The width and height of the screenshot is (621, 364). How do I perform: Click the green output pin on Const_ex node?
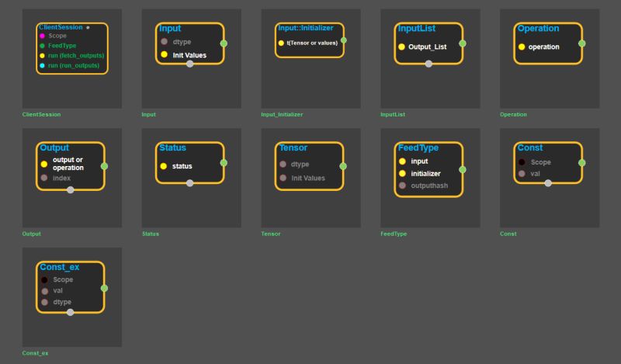click(104, 289)
